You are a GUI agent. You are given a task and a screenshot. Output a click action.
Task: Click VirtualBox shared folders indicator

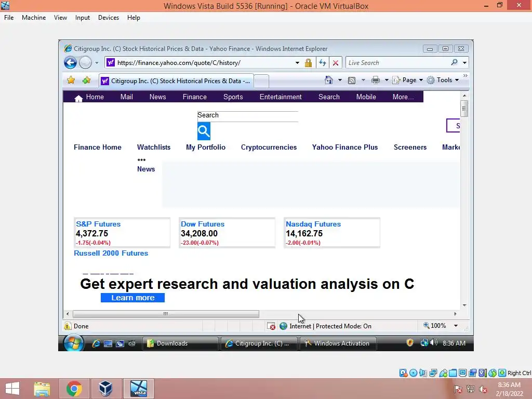453,373
